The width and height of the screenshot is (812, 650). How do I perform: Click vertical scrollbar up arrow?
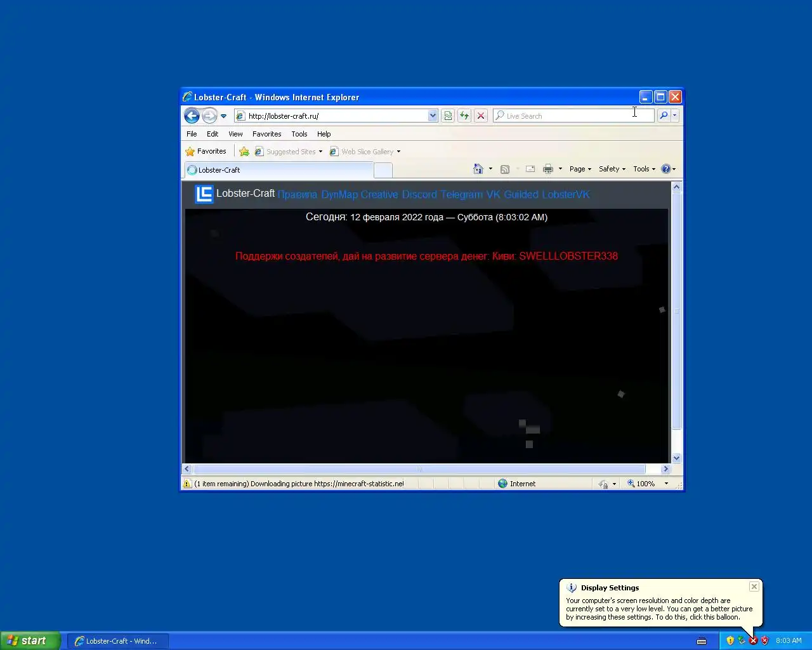pyautogui.click(x=676, y=187)
